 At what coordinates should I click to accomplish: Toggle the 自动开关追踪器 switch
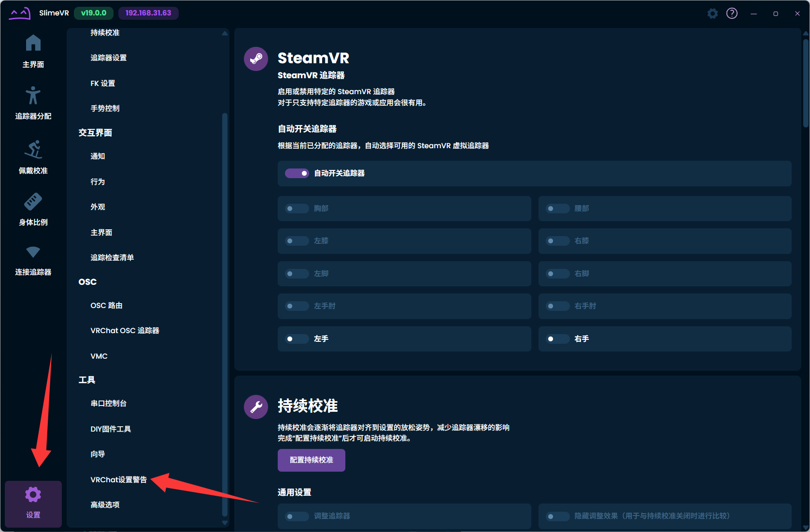pos(297,173)
